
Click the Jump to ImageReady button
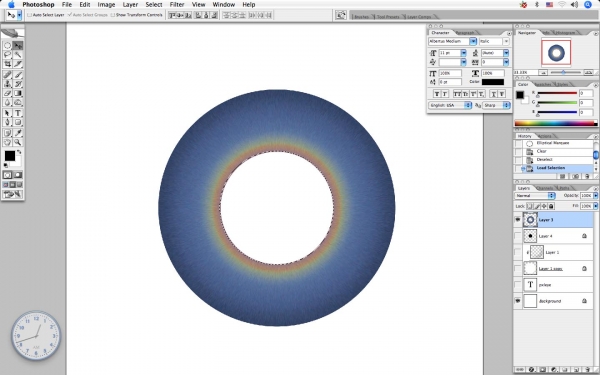click(x=13, y=194)
